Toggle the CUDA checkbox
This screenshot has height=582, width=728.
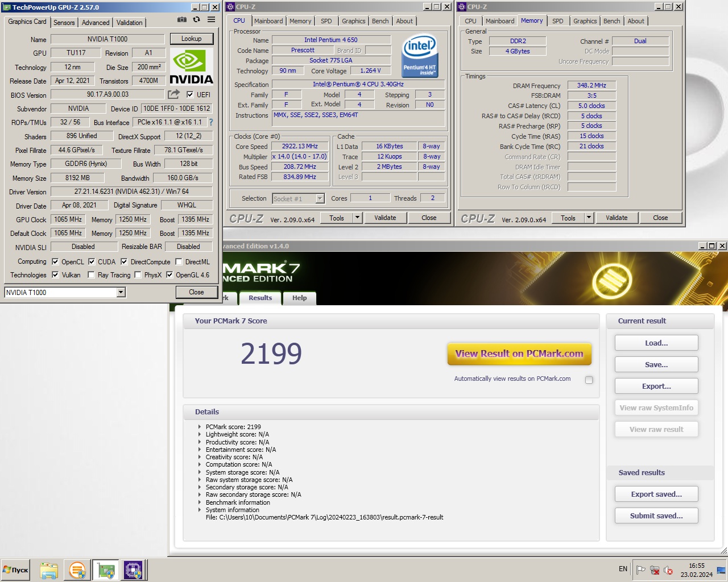(92, 262)
